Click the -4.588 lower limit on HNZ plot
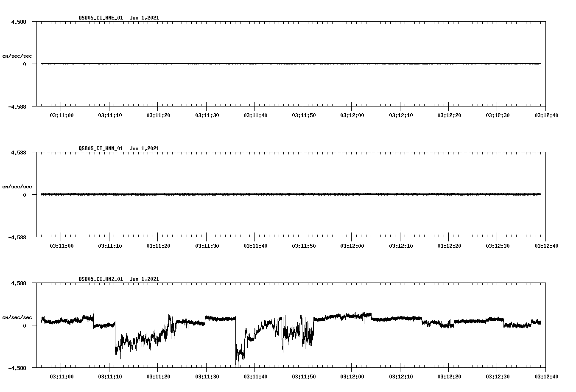This screenshot has height=392, width=576. point(17,368)
